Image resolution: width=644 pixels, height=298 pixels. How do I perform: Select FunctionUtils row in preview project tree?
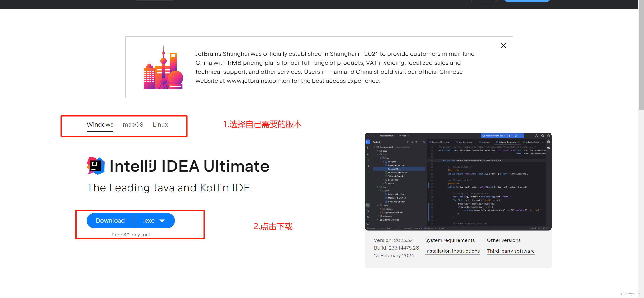(x=399, y=169)
